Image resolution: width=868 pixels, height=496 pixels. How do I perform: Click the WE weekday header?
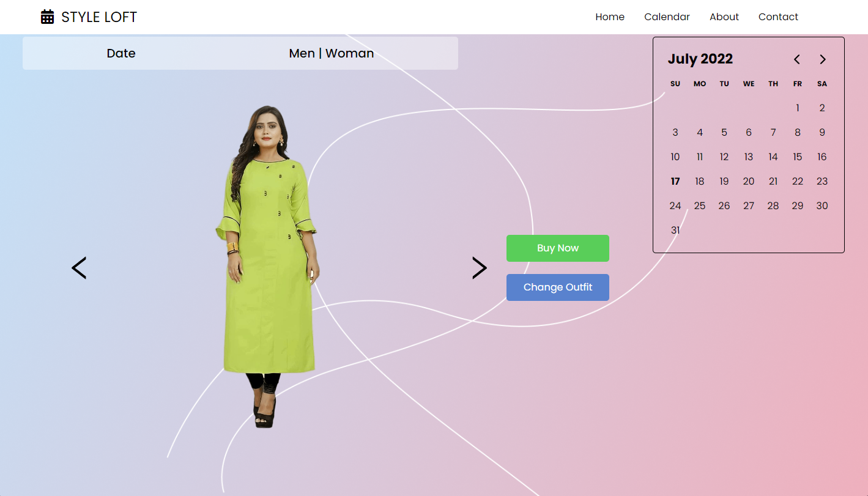click(749, 84)
